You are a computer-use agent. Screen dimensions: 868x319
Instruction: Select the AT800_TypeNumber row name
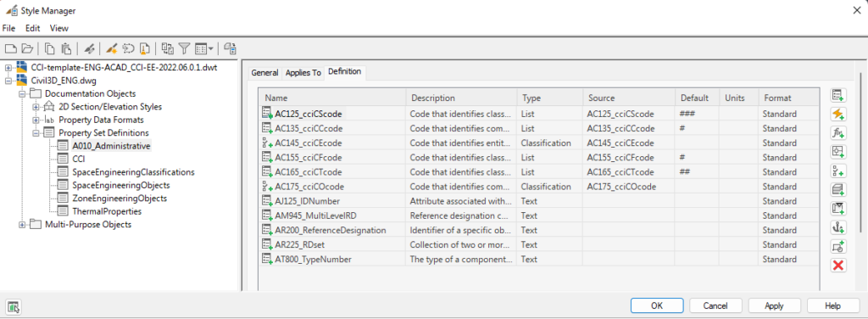[x=314, y=259]
